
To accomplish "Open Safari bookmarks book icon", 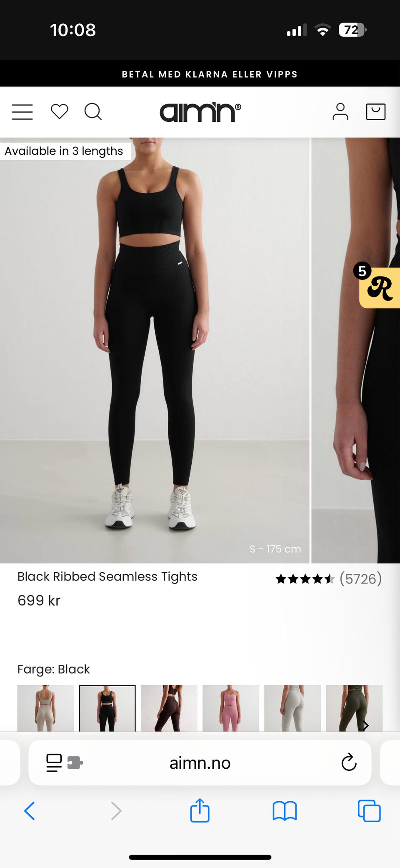I will pyautogui.click(x=285, y=811).
